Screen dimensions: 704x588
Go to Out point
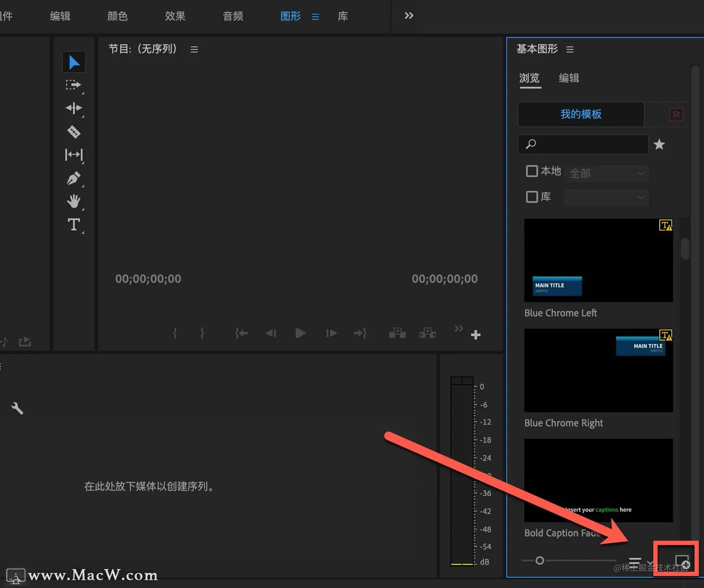(360, 333)
